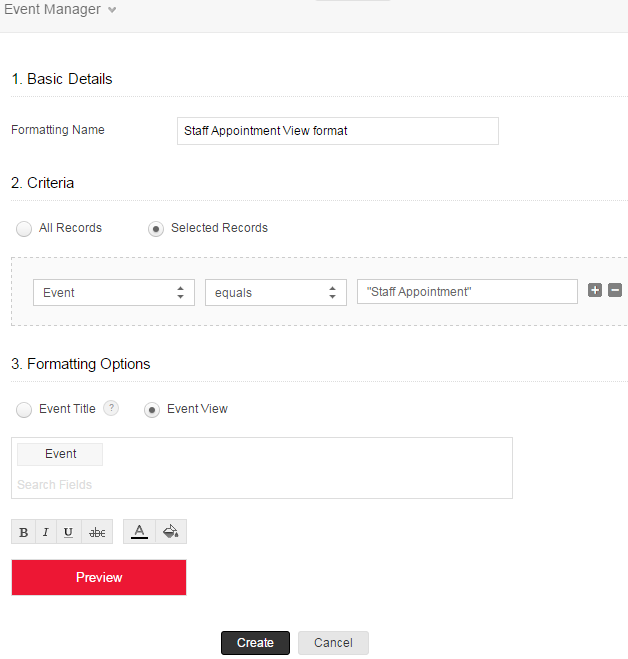Remove the criteria row with minus icon
The image size is (628, 659).
pyautogui.click(x=615, y=291)
